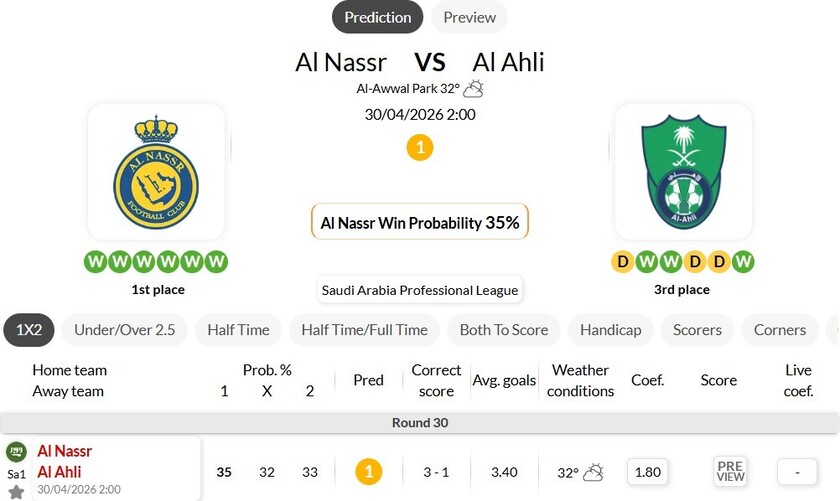The height and width of the screenshot is (501, 840).
Task: Open the Scorers tab
Action: [x=697, y=330]
